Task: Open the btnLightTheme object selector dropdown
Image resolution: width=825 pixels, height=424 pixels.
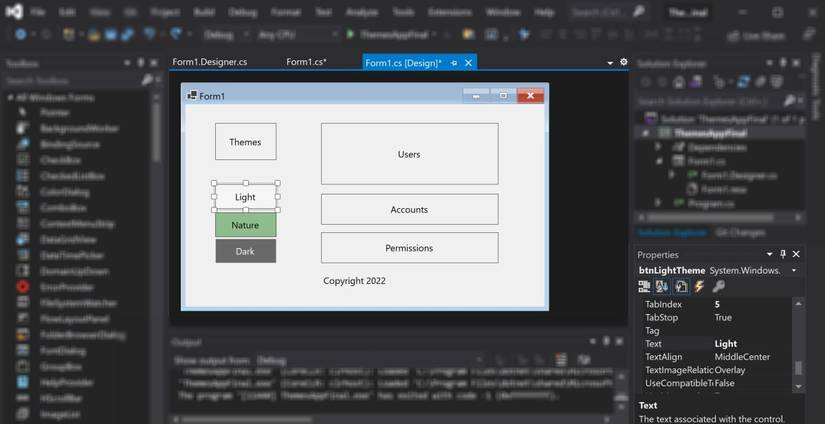Action: [x=794, y=270]
